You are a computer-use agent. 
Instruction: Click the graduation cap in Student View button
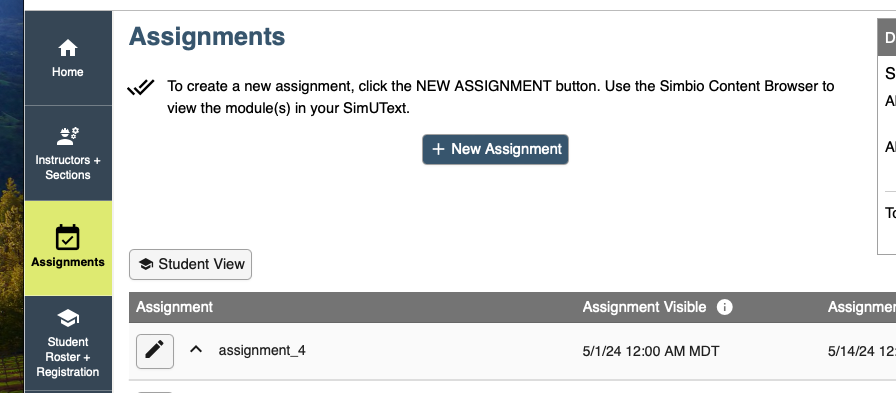tap(146, 264)
